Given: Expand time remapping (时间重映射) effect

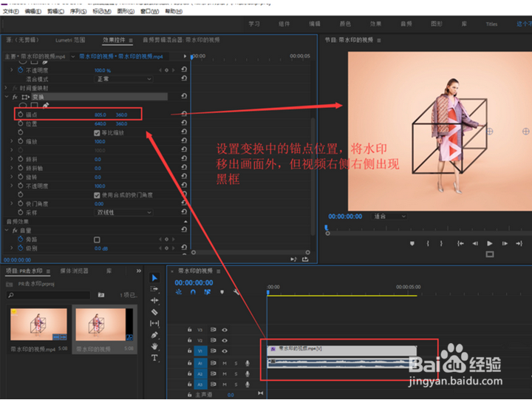Looking at the screenshot, I should [6, 88].
